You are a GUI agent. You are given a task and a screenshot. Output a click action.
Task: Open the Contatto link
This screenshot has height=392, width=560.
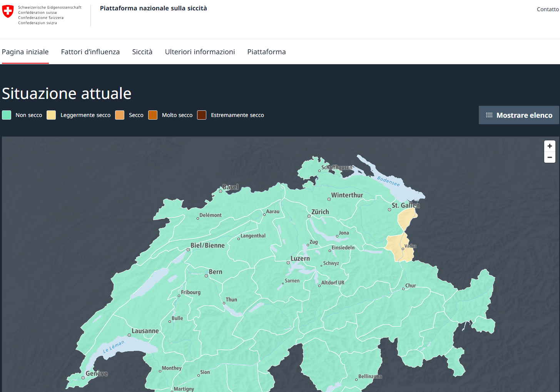click(548, 9)
